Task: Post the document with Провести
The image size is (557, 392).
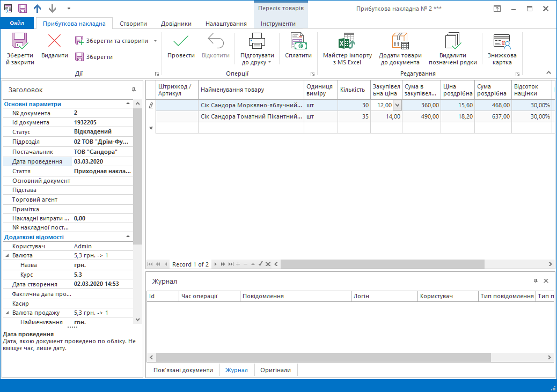Action: (x=181, y=41)
